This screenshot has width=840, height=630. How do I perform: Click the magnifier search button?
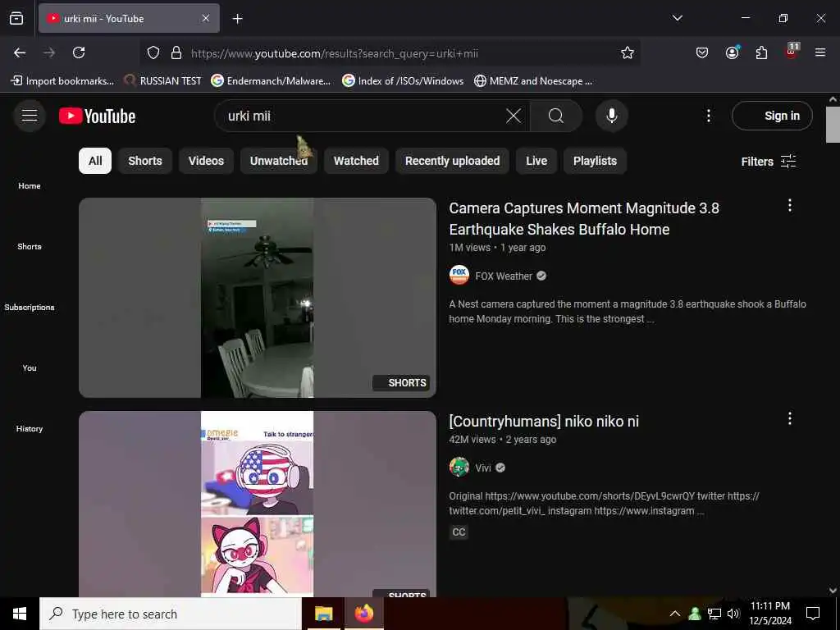click(556, 116)
